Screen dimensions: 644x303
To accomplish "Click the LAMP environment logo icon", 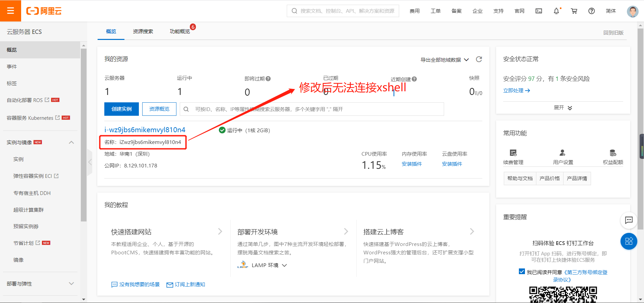I will coord(243,265).
